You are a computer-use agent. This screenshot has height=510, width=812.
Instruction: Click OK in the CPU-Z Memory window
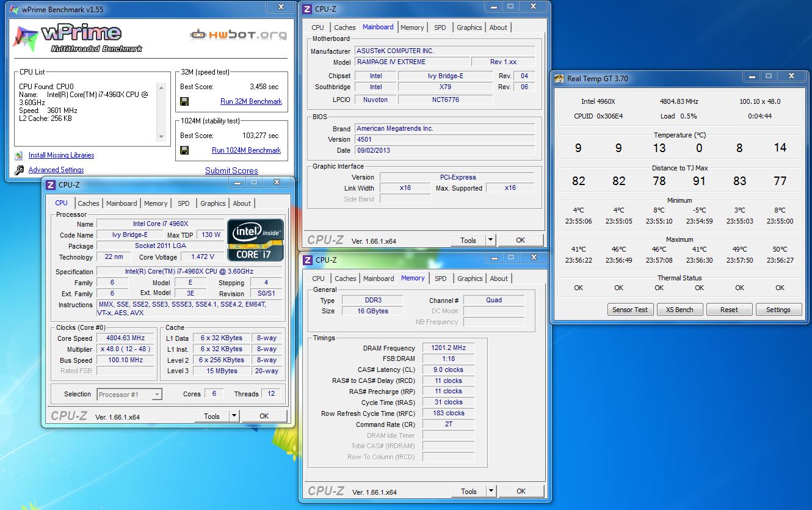[521, 491]
